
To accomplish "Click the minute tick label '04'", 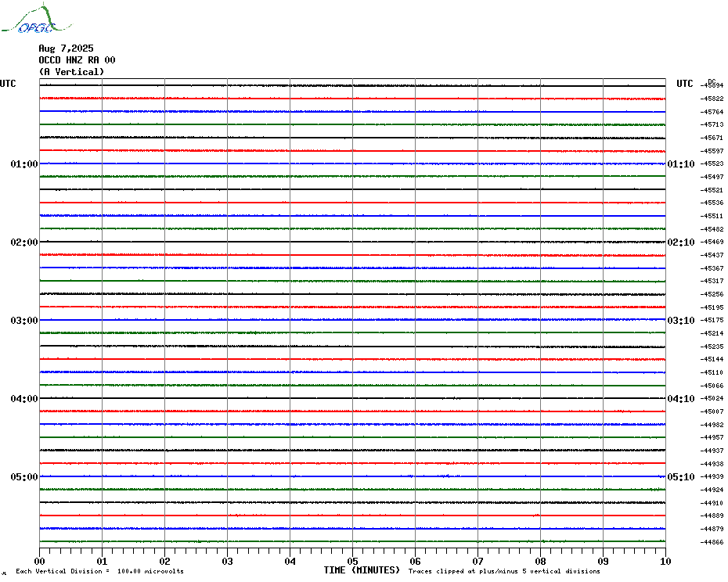I will tap(290, 561).
